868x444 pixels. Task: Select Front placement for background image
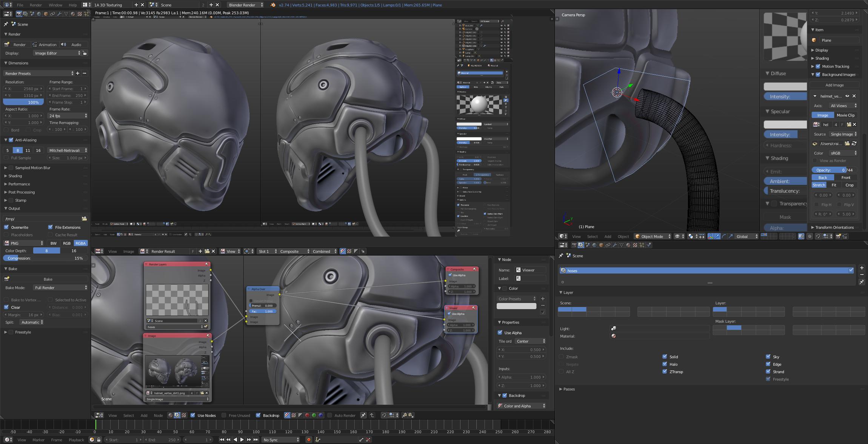coord(846,178)
